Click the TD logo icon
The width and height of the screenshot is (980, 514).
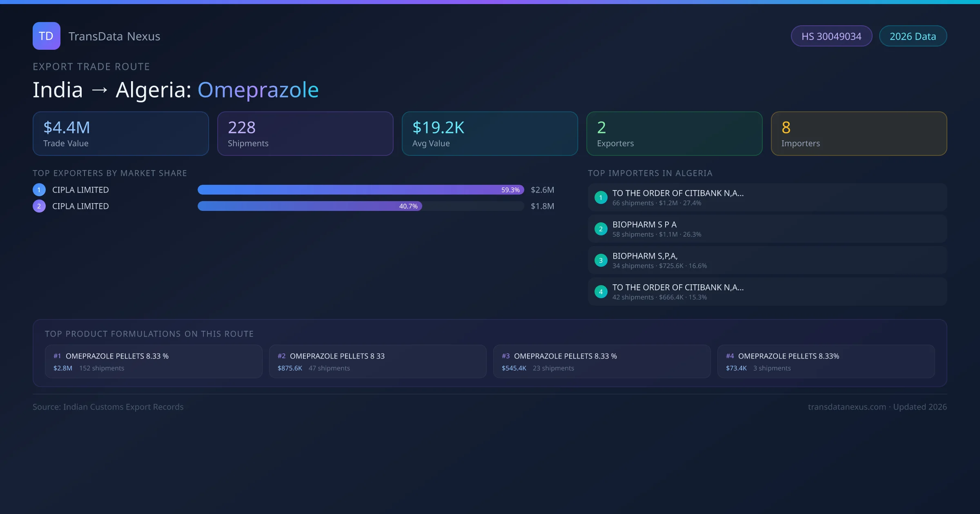tap(46, 36)
